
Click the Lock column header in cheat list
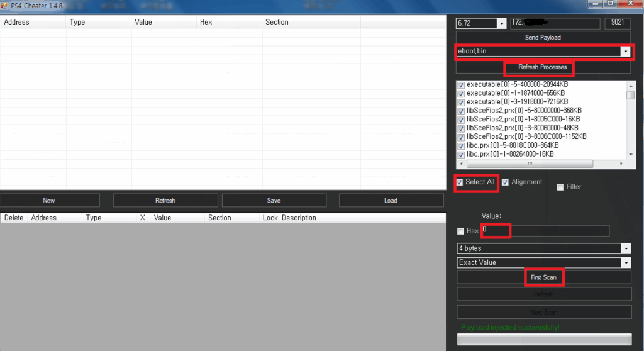point(270,218)
